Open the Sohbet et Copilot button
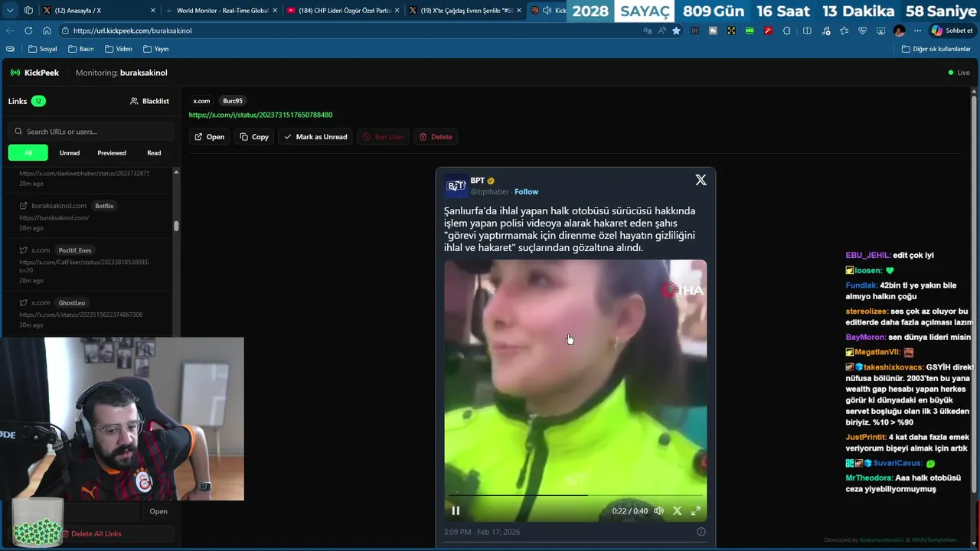The image size is (980, 551). 952,31
